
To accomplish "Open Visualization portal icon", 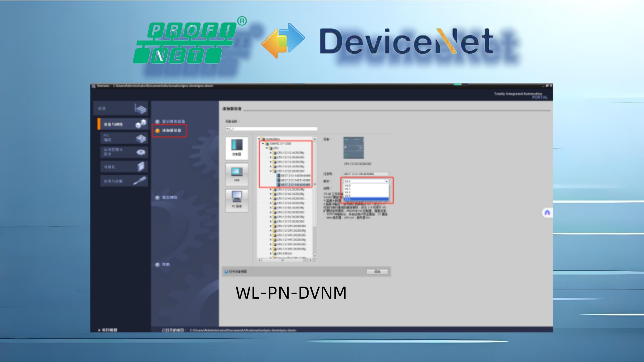I will (141, 167).
